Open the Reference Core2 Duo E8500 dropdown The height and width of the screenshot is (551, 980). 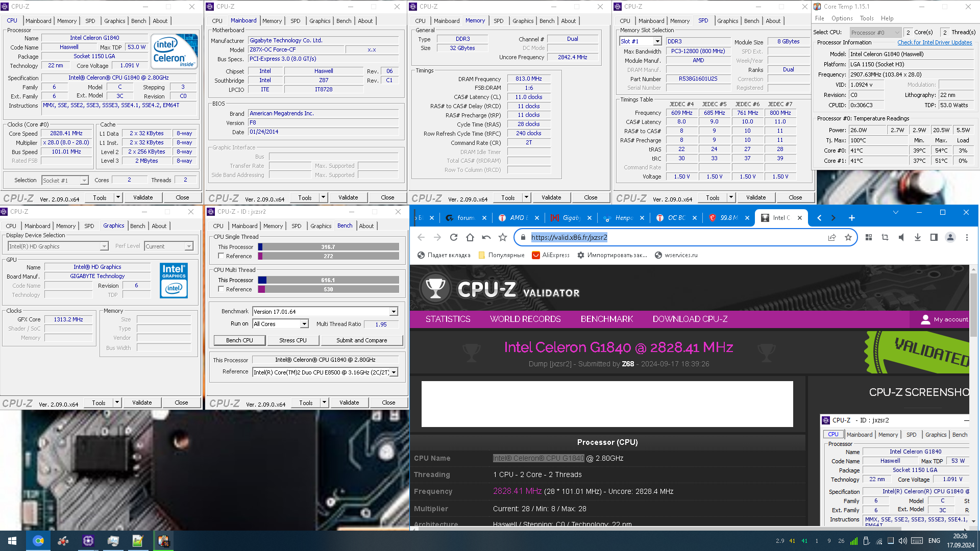point(325,372)
